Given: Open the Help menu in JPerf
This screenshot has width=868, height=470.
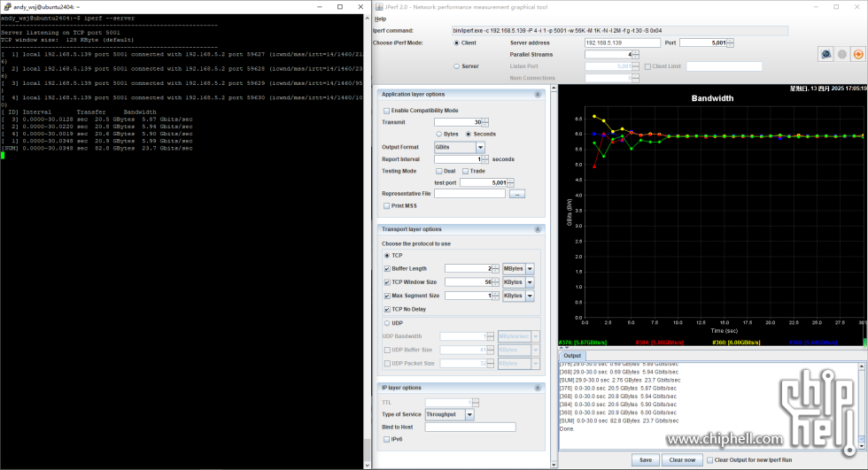Looking at the screenshot, I should coord(380,19).
